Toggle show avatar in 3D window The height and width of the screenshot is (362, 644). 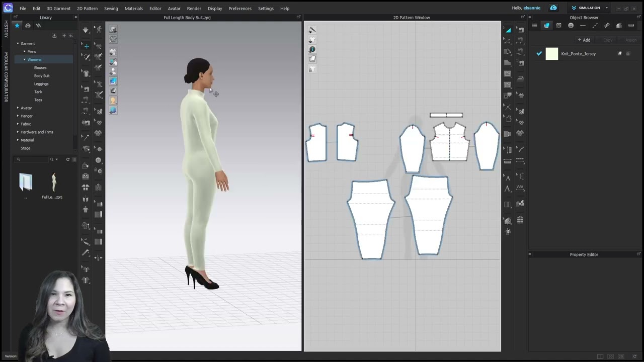113,71
